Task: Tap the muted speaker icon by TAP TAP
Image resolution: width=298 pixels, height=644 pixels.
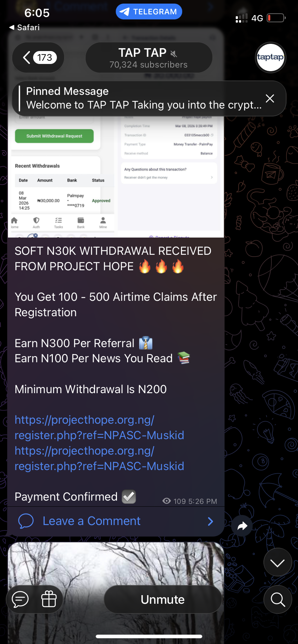Action: (174, 54)
